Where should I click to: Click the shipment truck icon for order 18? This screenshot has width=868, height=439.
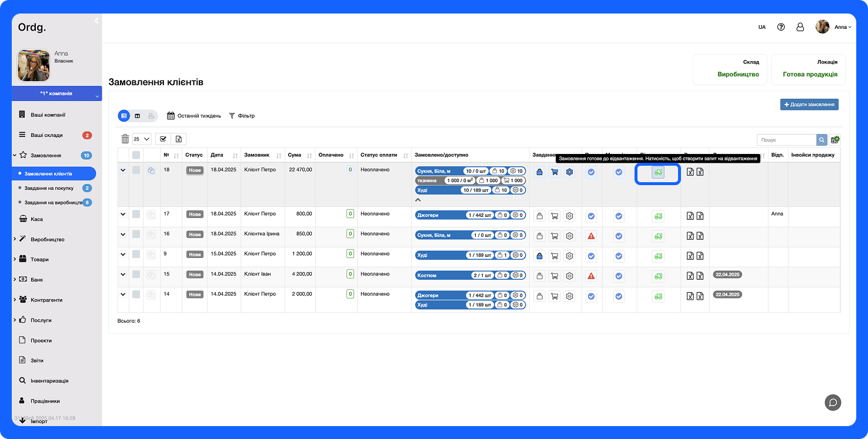657,172
